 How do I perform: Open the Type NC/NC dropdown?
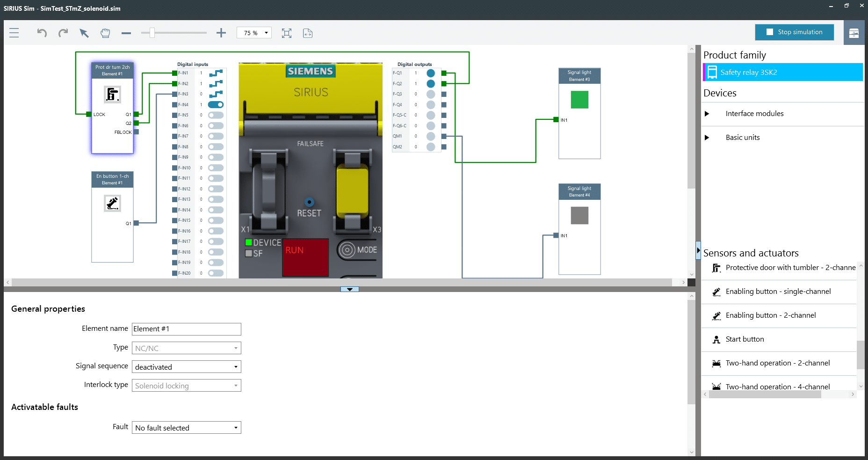pos(186,348)
